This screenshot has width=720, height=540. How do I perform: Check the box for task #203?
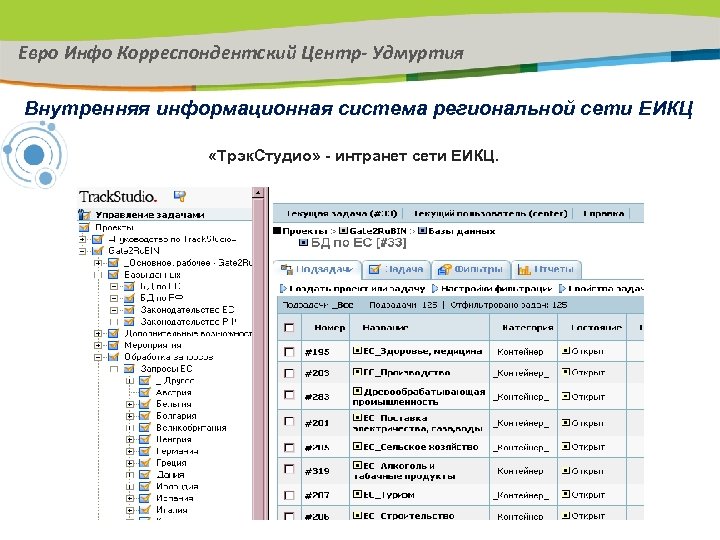coord(289,373)
